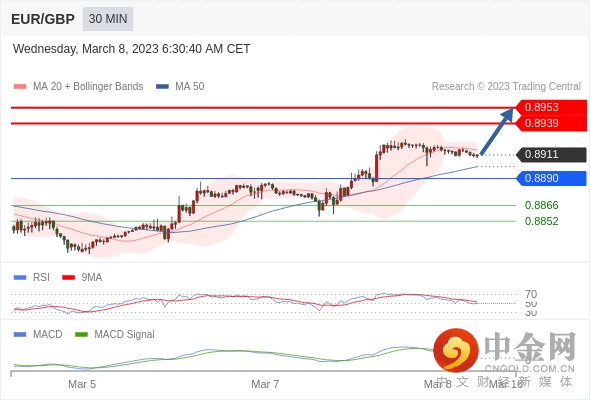Click the EUR/GBP pair title
Viewport: 590px width, 400px height.
coord(43,19)
